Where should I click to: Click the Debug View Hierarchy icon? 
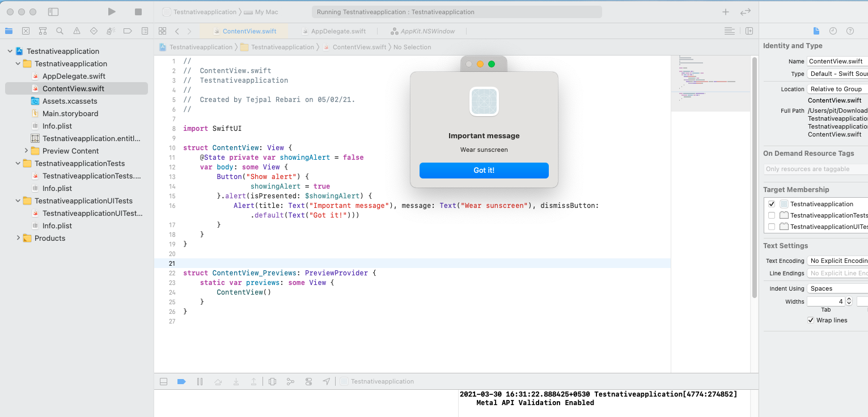pos(272,381)
